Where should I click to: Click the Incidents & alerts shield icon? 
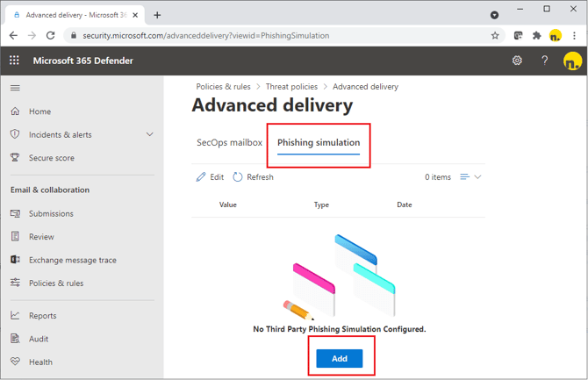pyautogui.click(x=15, y=134)
